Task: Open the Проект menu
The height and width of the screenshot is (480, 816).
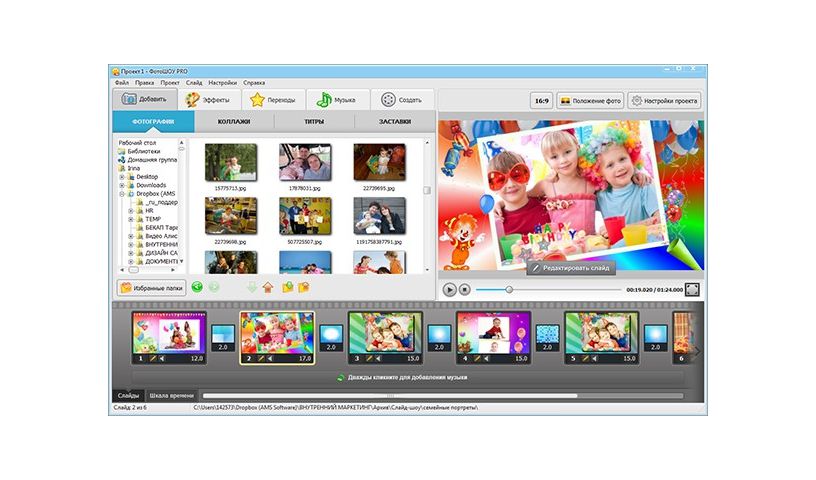Action: click(170, 83)
